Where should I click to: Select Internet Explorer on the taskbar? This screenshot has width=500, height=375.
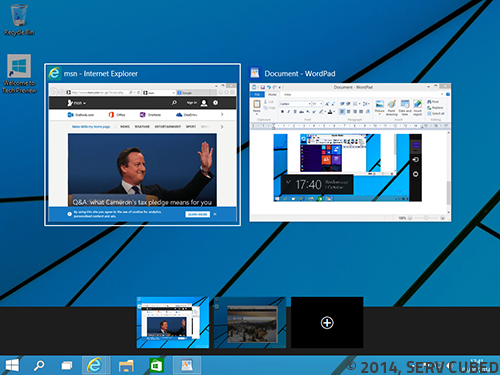coord(94,365)
